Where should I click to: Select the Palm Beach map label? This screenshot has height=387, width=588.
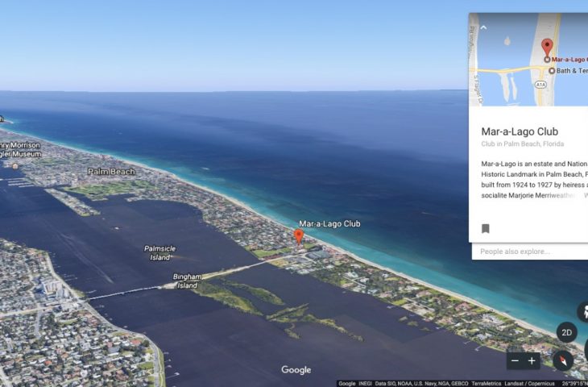tap(111, 172)
